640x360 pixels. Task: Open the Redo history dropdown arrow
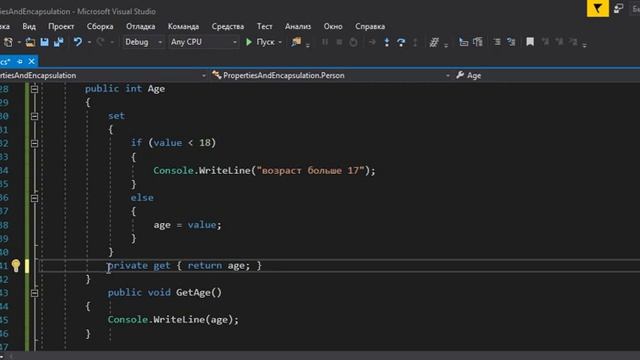111,42
